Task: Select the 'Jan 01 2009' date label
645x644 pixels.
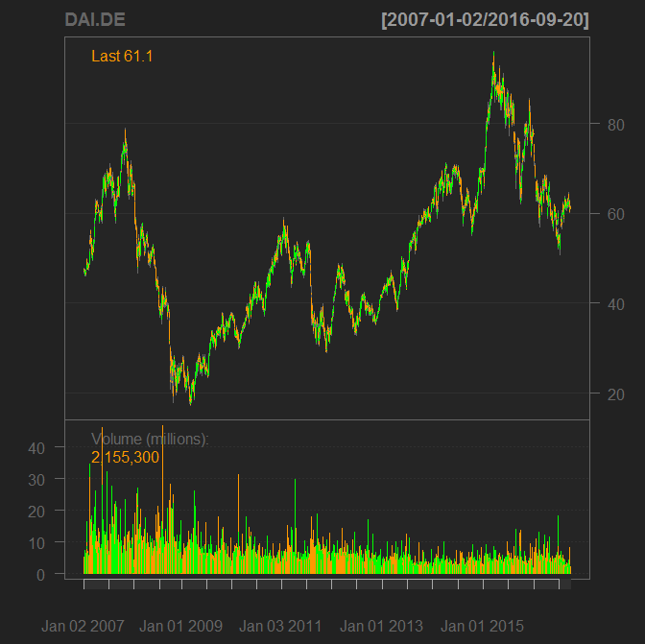Action: 181,626
